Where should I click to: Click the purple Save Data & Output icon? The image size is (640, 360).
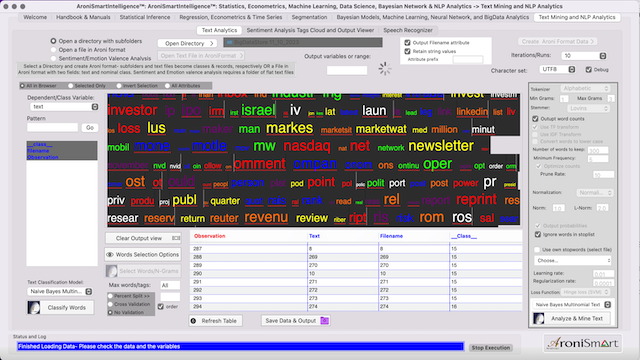pos(324,320)
